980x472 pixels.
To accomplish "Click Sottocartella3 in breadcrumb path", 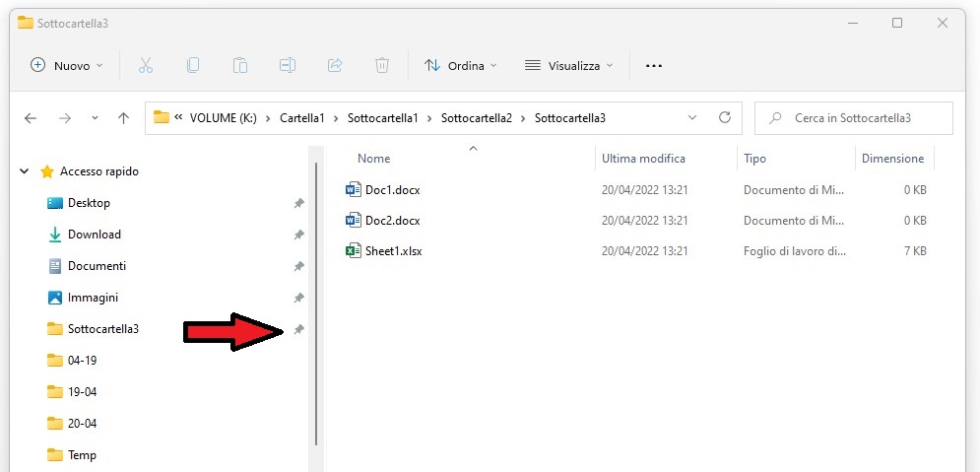I will coord(570,117).
